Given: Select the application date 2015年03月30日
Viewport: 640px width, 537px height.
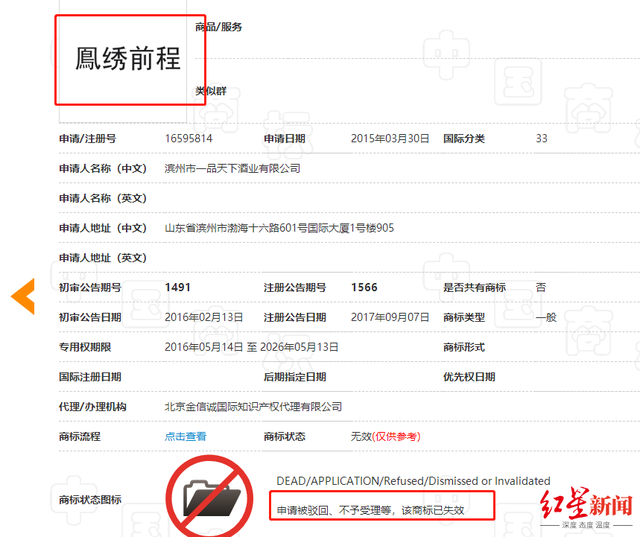Looking at the screenshot, I should point(390,139).
